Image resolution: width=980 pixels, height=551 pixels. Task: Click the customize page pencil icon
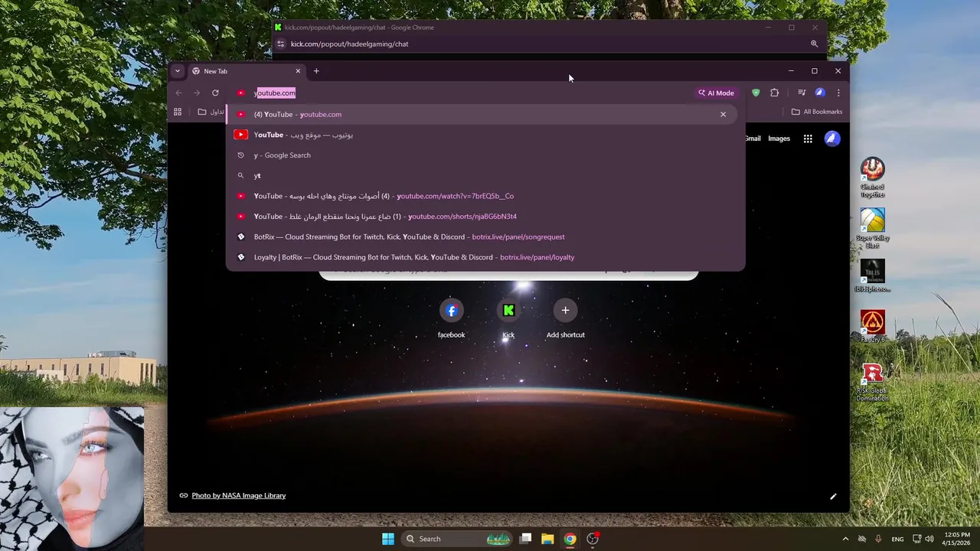[833, 496]
